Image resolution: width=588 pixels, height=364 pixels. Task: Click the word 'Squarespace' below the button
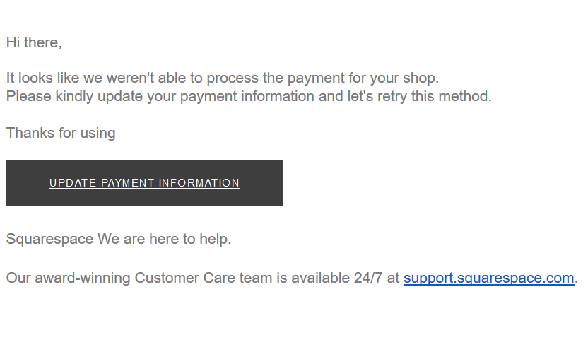pyautogui.click(x=49, y=239)
